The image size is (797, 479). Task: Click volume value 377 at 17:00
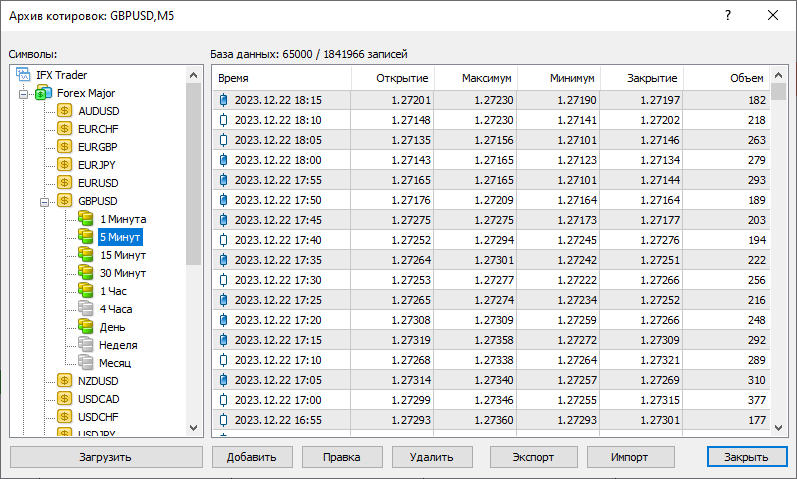[757, 400]
